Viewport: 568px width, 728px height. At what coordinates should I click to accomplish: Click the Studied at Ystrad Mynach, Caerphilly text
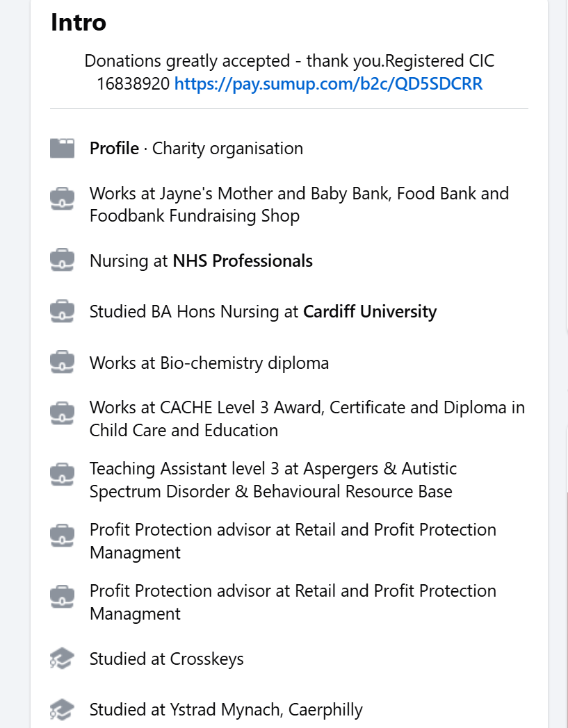(226, 710)
